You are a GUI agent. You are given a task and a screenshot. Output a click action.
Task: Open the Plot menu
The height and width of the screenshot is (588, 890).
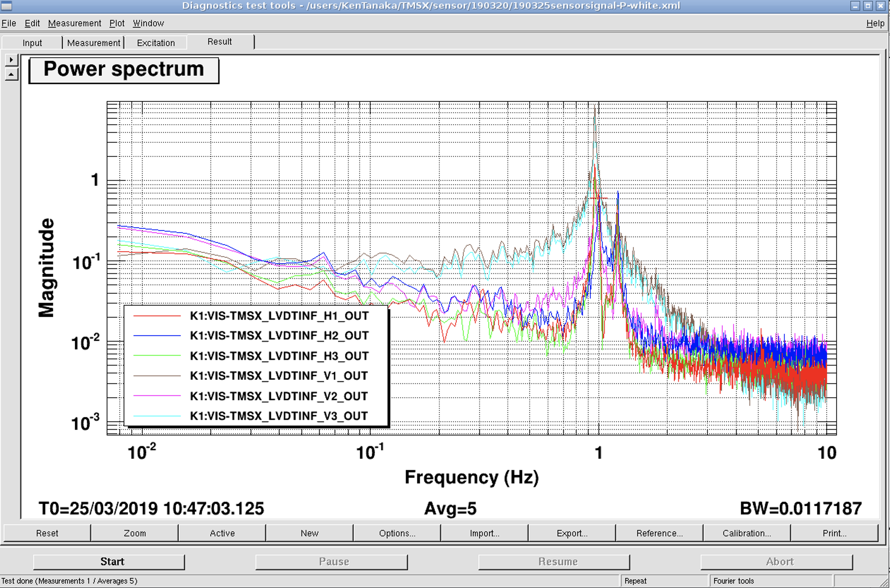(117, 23)
